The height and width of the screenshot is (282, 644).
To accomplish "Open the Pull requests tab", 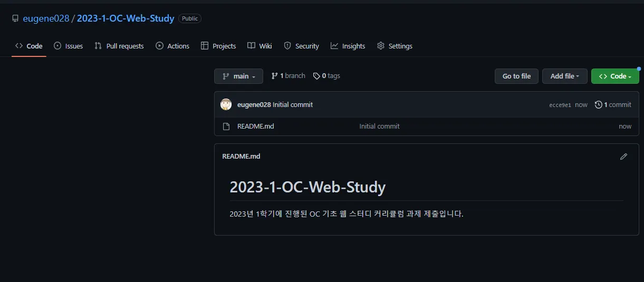I will (x=119, y=46).
